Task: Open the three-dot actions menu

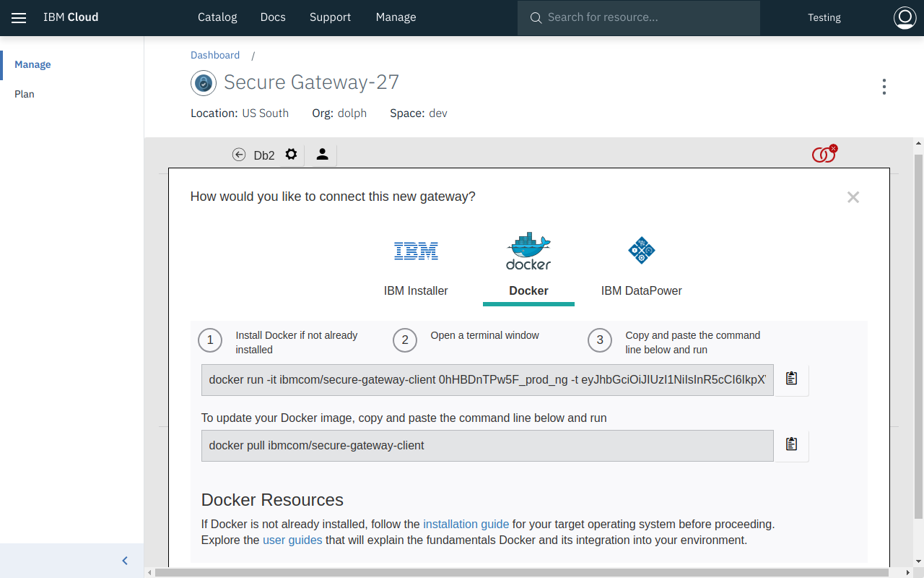Action: click(884, 87)
